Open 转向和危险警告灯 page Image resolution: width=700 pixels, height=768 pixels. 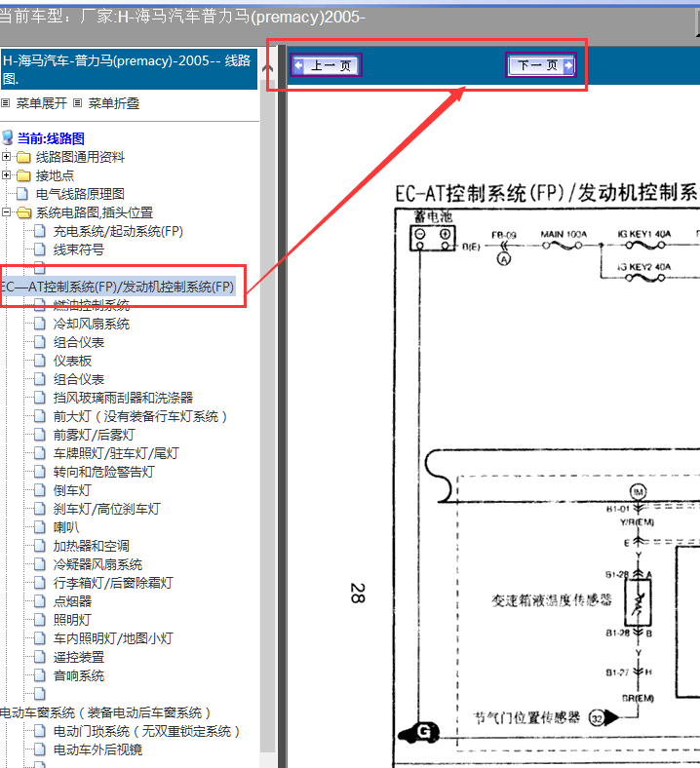104,472
